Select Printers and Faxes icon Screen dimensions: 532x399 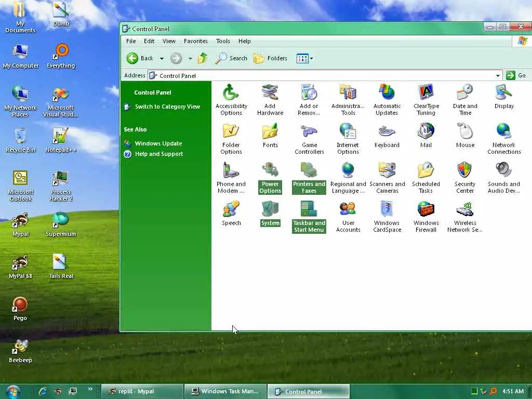(x=309, y=178)
